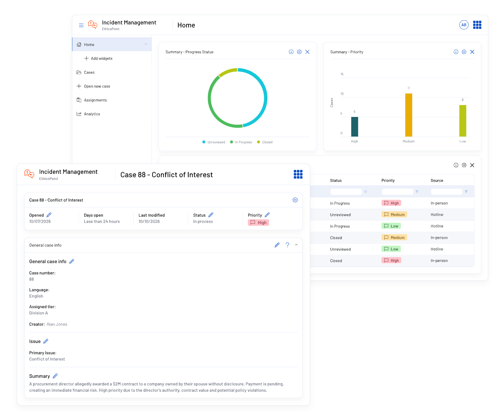Choose Open new case in sidebar
Viewport: 504px width, 420px height.
(x=93, y=86)
